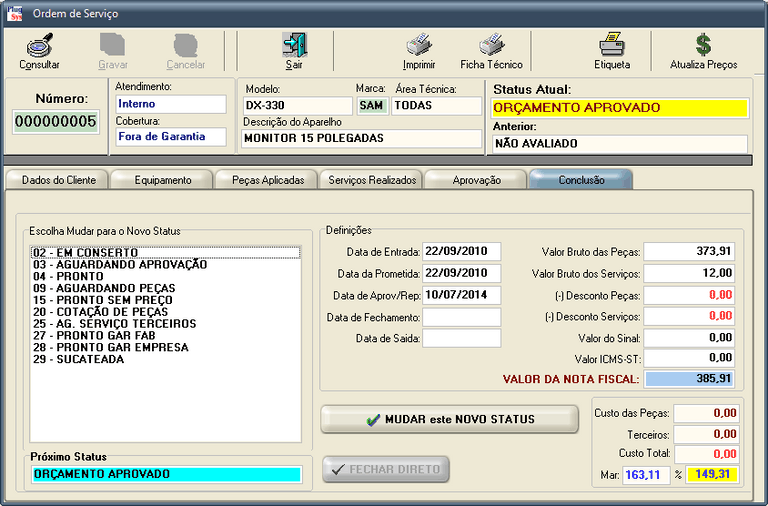The image size is (768, 506).
Task: Click the Etiqueta label printer icon
Action: click(611, 46)
